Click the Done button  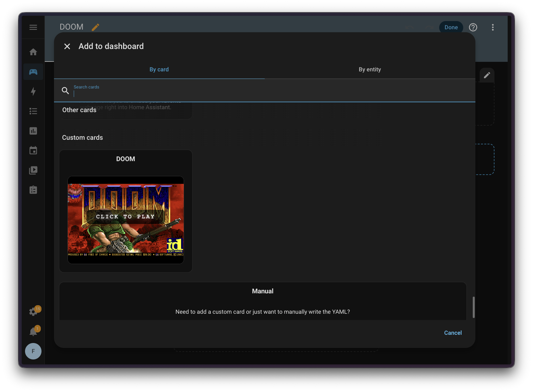[451, 27]
